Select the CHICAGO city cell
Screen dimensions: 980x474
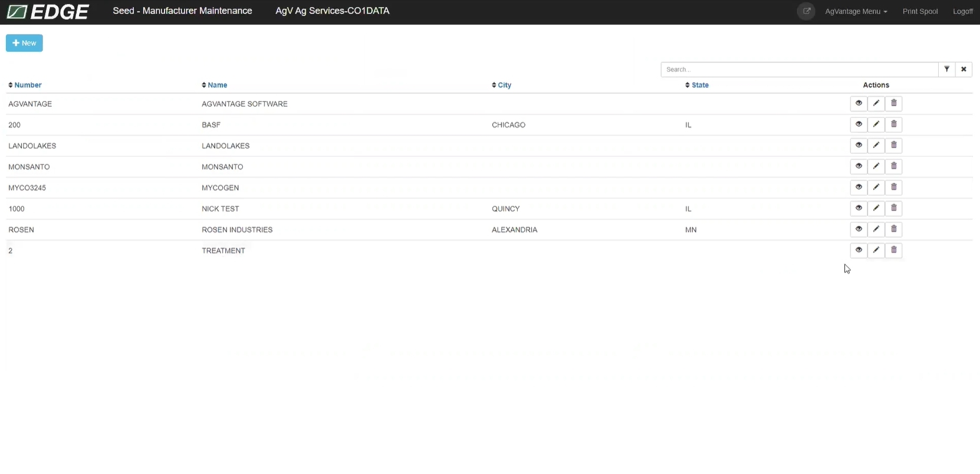[x=508, y=125]
